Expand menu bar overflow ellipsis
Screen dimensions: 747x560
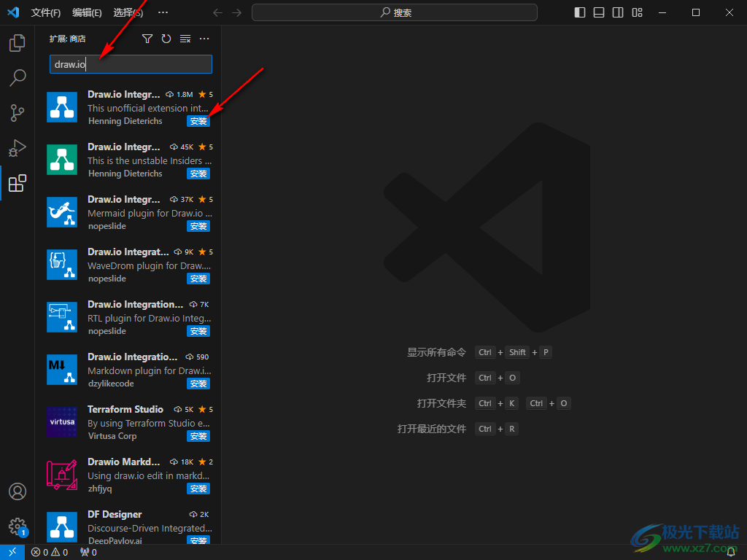coord(163,12)
